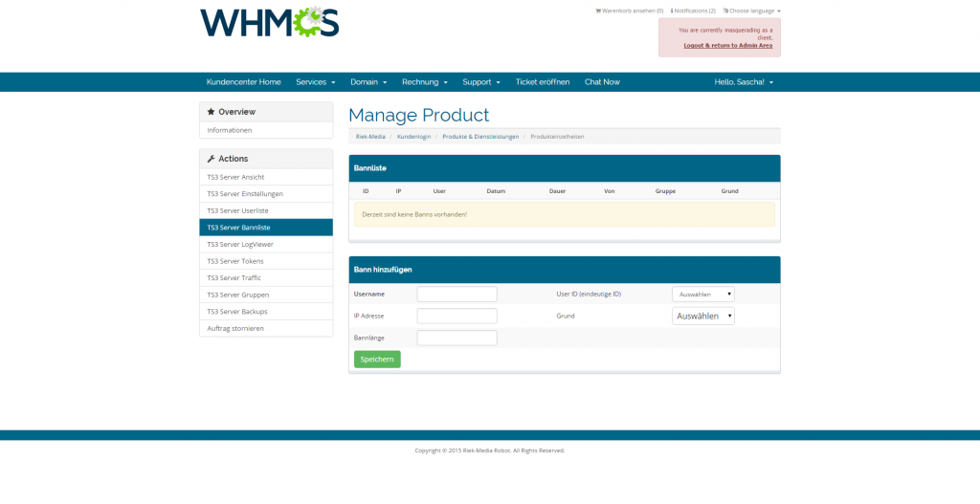
Task: Open Chat Now
Action: point(602,82)
